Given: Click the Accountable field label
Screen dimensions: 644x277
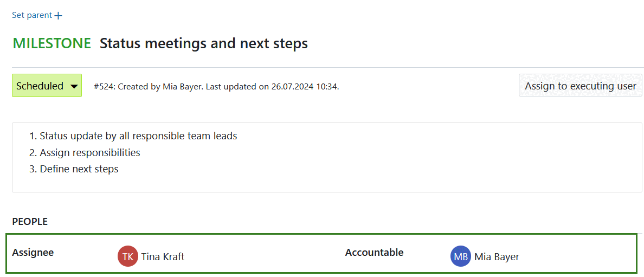Looking at the screenshot, I should coord(374,252).
